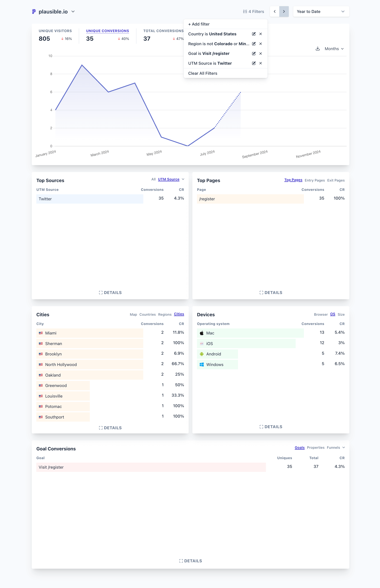Click the edit icon for Region filter
Viewport: 380px width, 588px height.
coord(253,44)
